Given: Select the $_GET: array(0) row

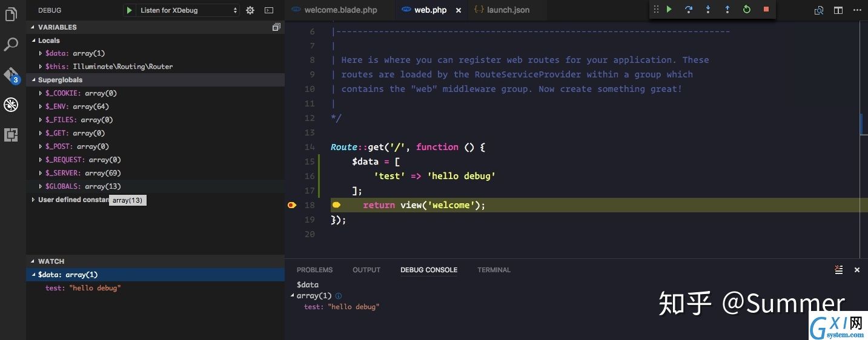Looking at the screenshot, I should tap(155, 133).
